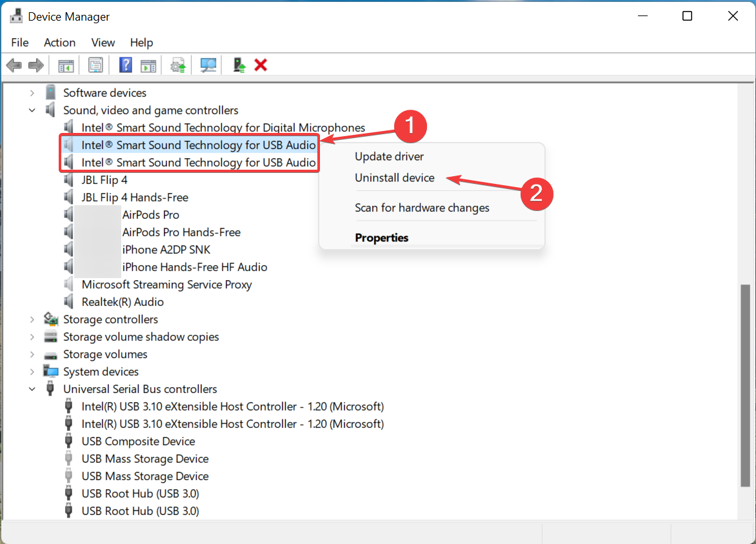Click the Back arrow toolbar icon

[x=14, y=65]
